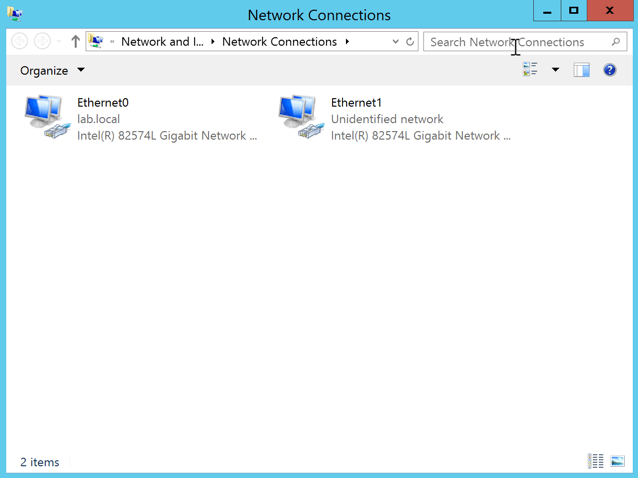Select the Ethernet1 adapter icon
Image resolution: width=638 pixels, height=478 pixels.
[x=298, y=117]
